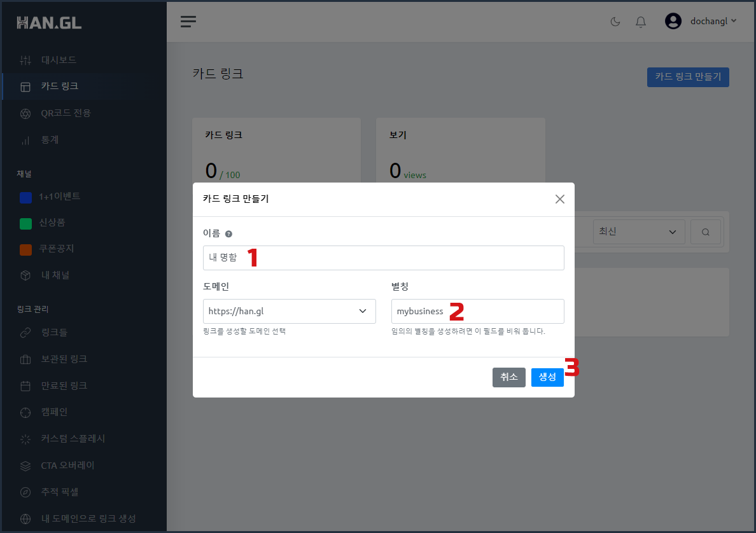Open CTA 오버레이 page

click(67, 465)
